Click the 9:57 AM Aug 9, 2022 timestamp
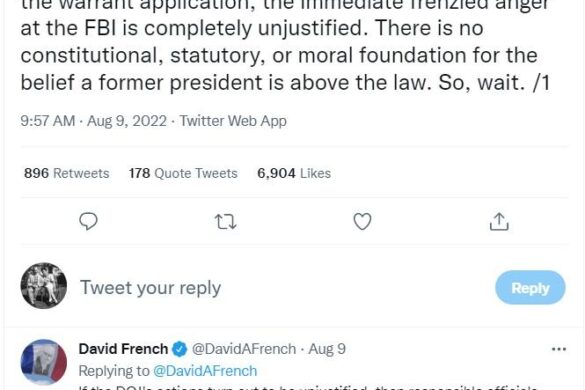The width and height of the screenshot is (585, 390). click(94, 121)
